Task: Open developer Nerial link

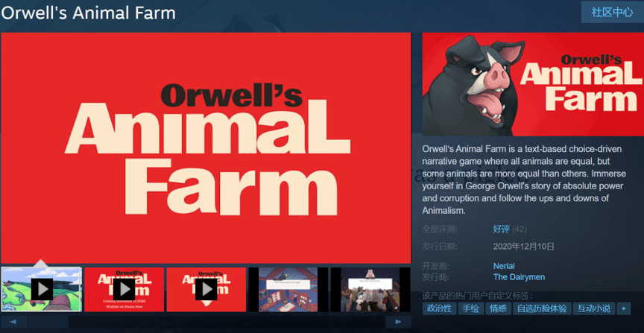Action: coord(504,266)
